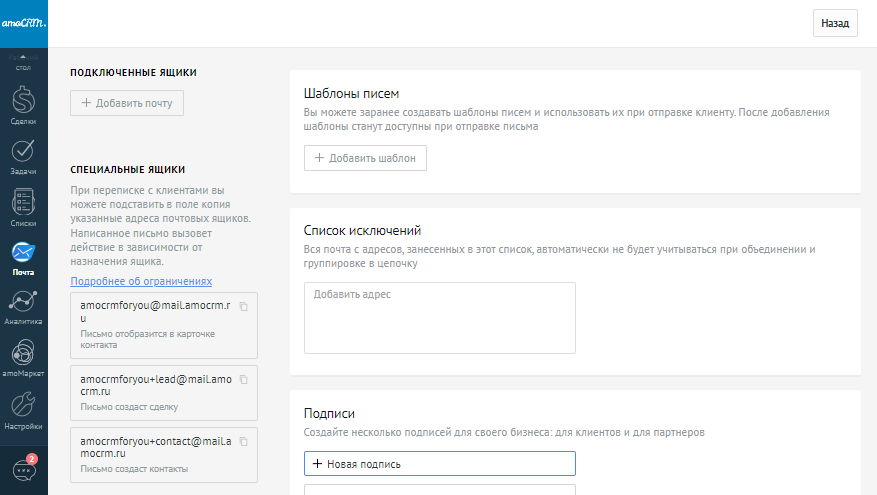
Task: Click the Назад button
Action: coord(834,23)
